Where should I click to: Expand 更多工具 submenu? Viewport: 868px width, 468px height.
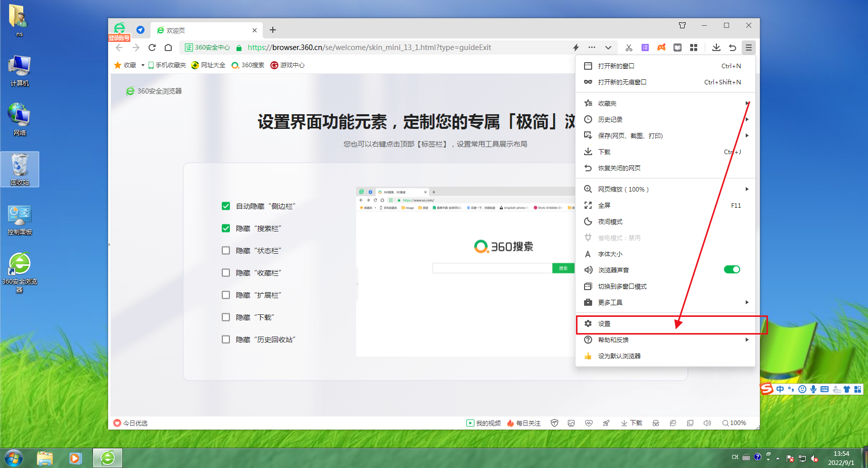coord(665,303)
